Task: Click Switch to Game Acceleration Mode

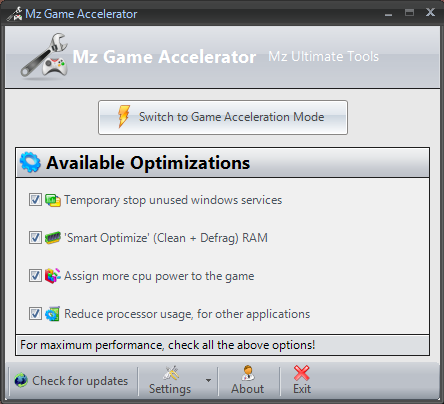Action: 223,117
